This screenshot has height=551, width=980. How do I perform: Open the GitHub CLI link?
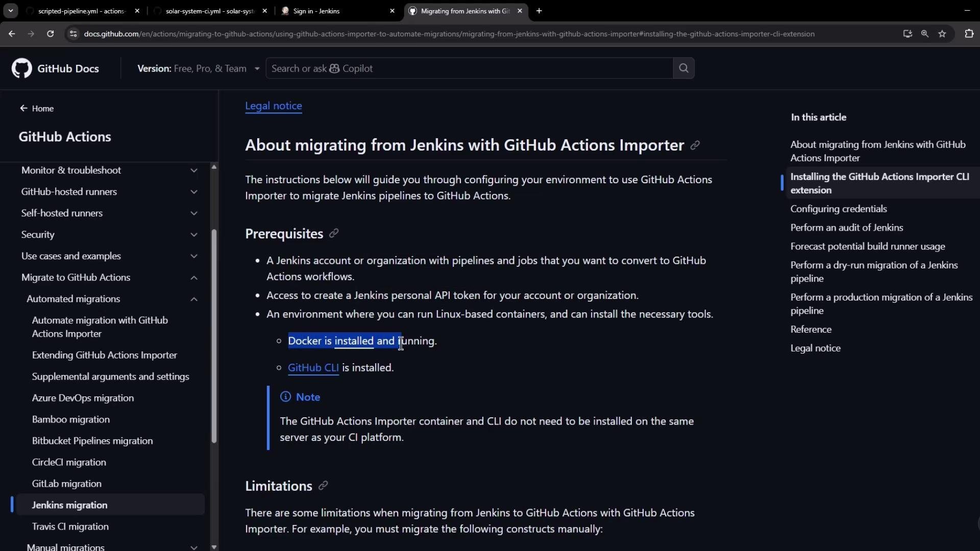click(x=313, y=368)
